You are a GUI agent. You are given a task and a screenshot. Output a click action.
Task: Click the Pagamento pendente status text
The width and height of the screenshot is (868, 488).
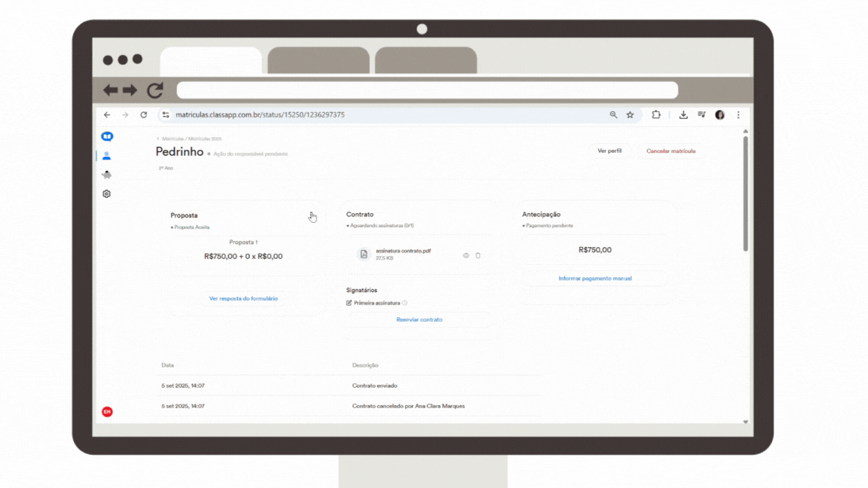coord(549,226)
